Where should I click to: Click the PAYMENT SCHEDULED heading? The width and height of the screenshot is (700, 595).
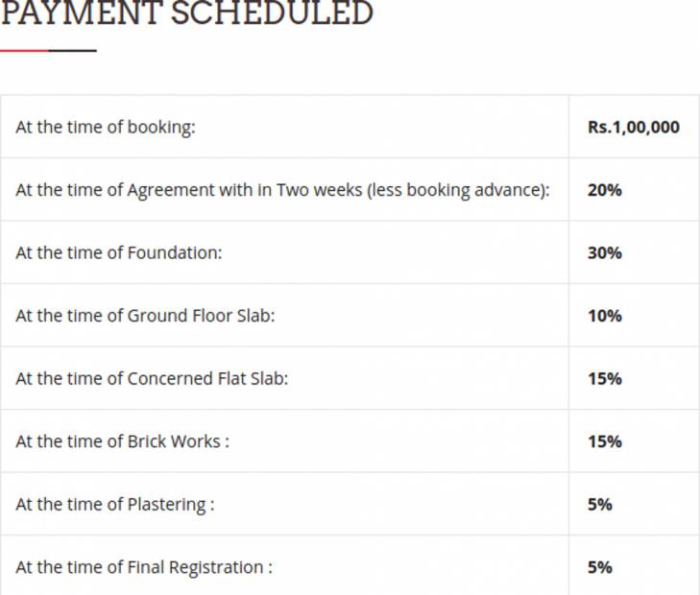pyautogui.click(x=186, y=14)
